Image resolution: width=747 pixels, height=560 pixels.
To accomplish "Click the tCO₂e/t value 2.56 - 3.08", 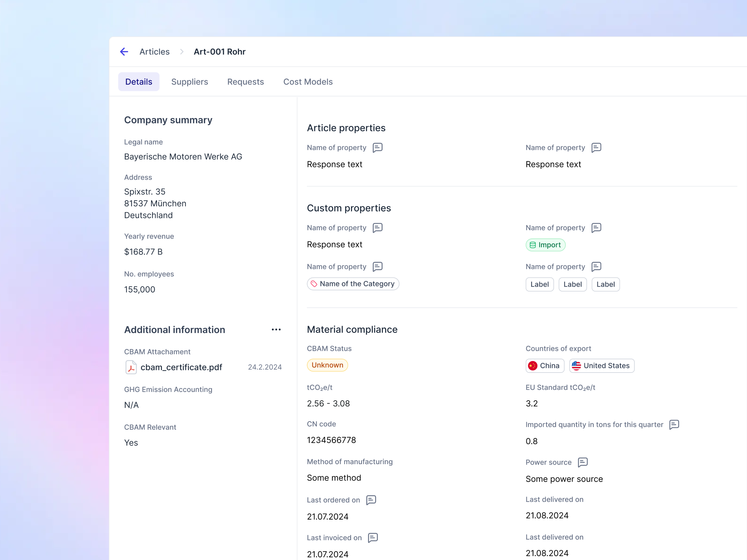I will point(328,404).
